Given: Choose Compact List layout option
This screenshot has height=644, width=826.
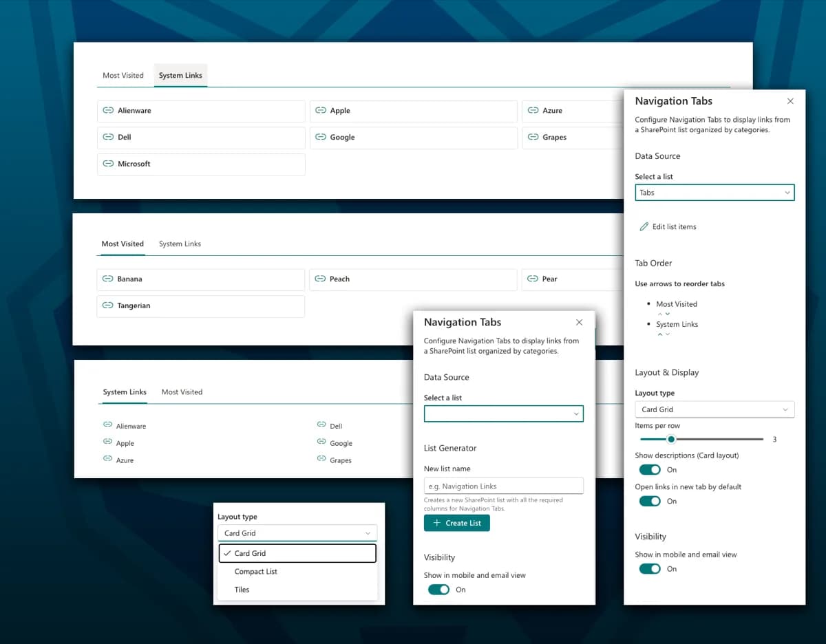Looking at the screenshot, I should pos(297,572).
